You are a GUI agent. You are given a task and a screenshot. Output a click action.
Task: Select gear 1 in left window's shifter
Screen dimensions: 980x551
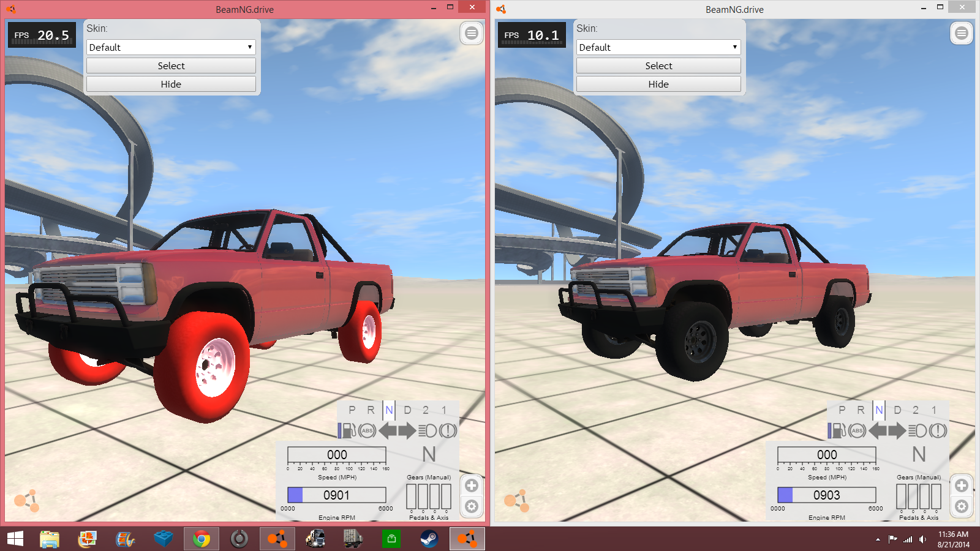coord(444,410)
